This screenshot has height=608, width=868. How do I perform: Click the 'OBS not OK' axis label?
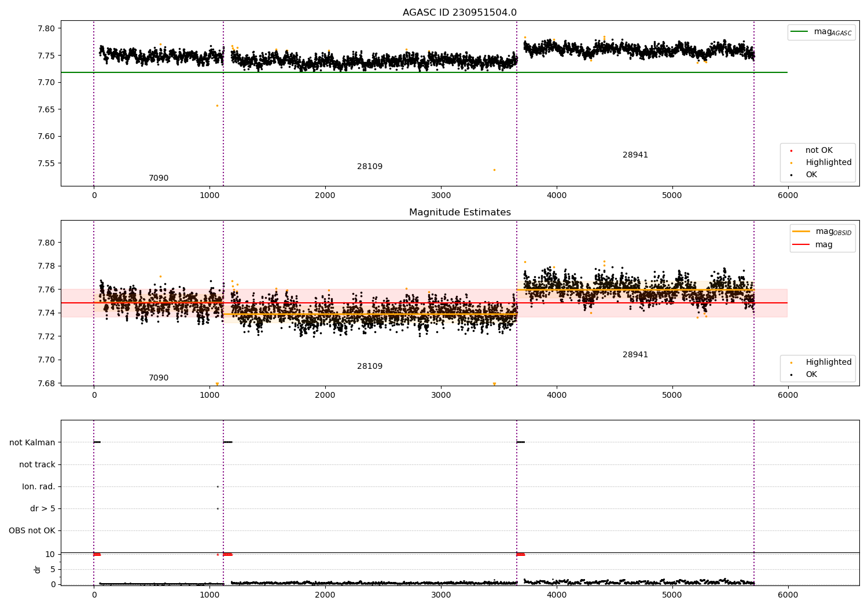[32, 530]
